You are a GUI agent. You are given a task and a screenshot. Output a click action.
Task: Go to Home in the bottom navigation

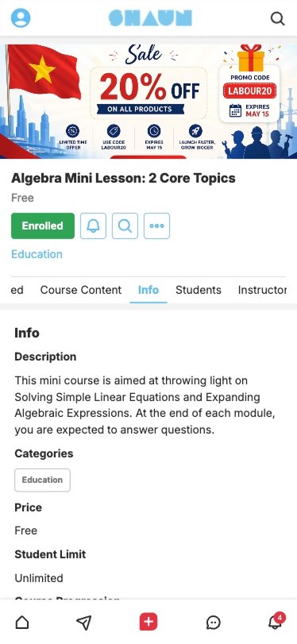(x=22, y=623)
